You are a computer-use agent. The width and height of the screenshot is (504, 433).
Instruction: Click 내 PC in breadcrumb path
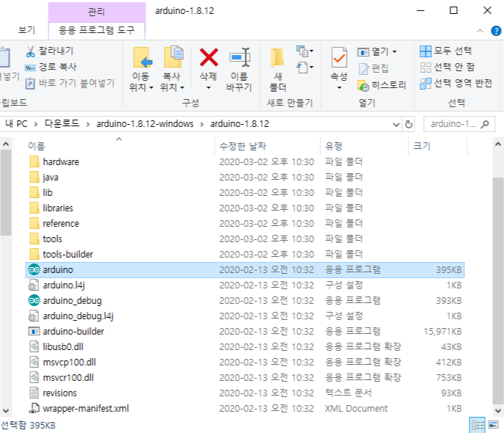tap(16, 124)
